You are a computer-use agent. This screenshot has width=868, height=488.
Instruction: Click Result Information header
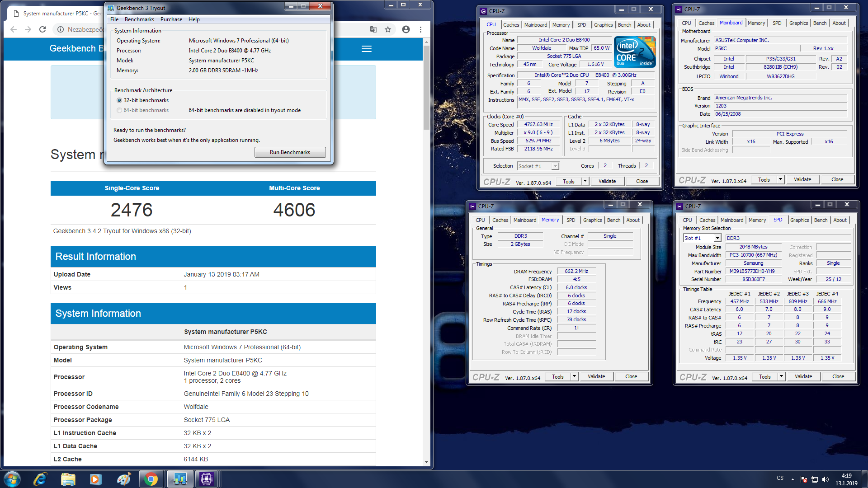(213, 256)
